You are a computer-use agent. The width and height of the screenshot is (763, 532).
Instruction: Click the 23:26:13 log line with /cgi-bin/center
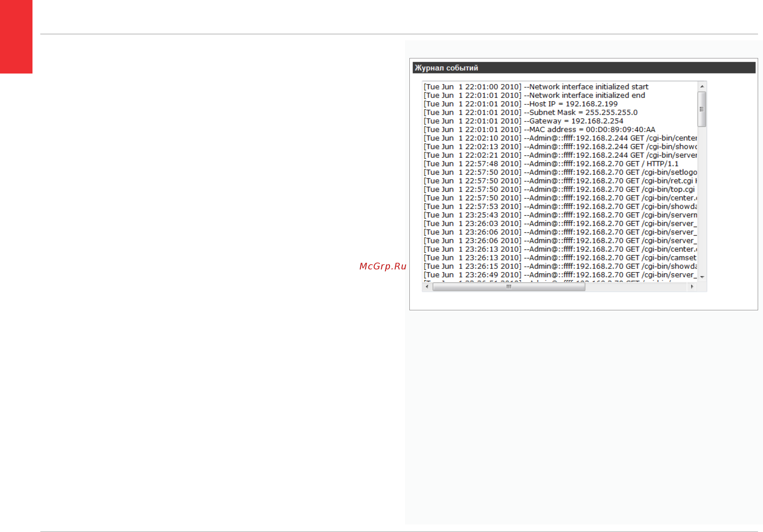560,249
